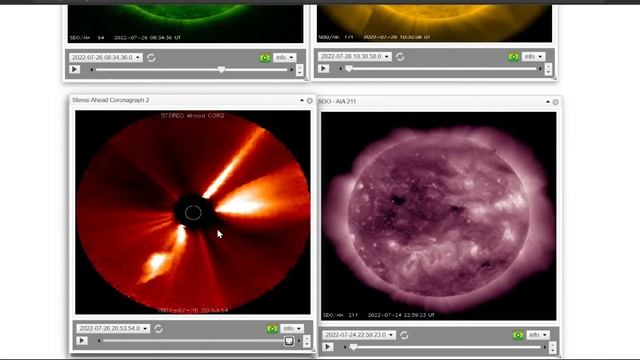Play the SDO - AIA 211 animation

pyautogui.click(x=328, y=347)
